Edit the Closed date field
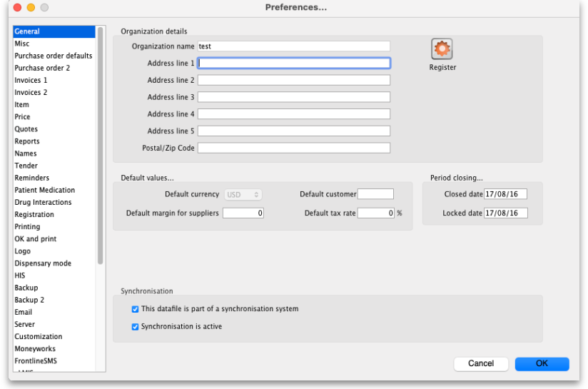This screenshot has width=588, height=389. (505, 194)
